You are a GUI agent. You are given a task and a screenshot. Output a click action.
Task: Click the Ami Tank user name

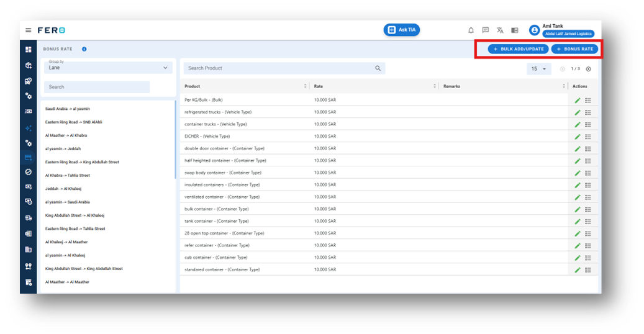(x=553, y=26)
